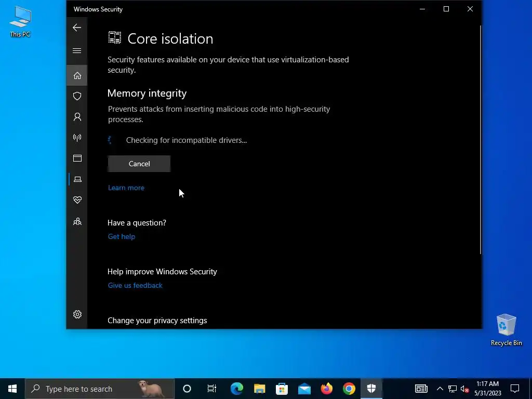Select the Recycle Bin desktop icon
This screenshot has height=399, width=532.
pos(506,330)
